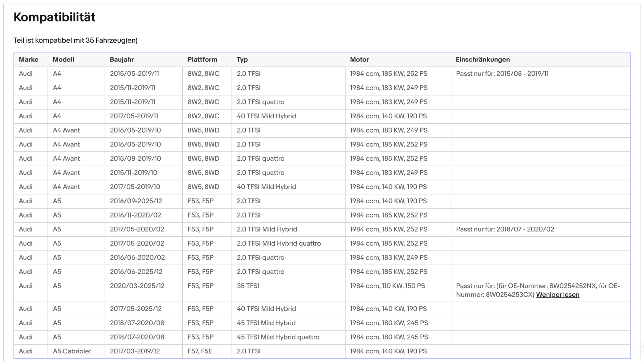The height and width of the screenshot is (361, 644).
Task: Click the '2015/05-2019/11' Baujahr cell
Action: pyautogui.click(x=134, y=74)
